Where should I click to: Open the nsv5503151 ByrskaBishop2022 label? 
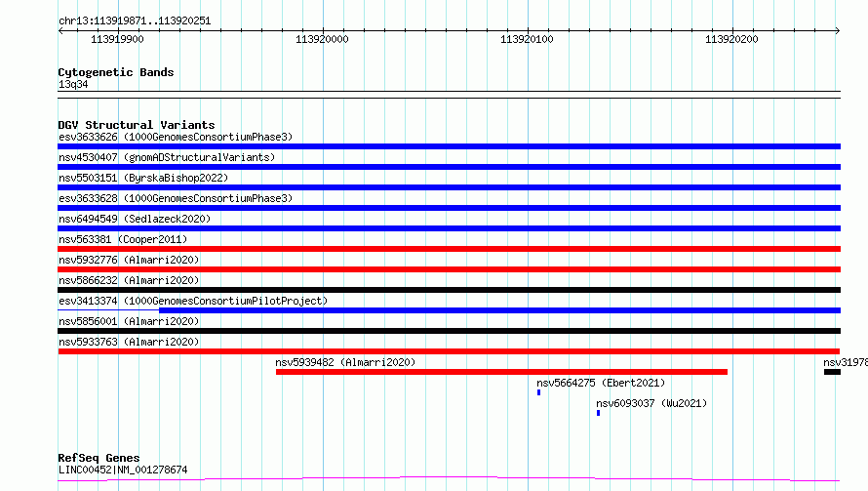pos(143,178)
